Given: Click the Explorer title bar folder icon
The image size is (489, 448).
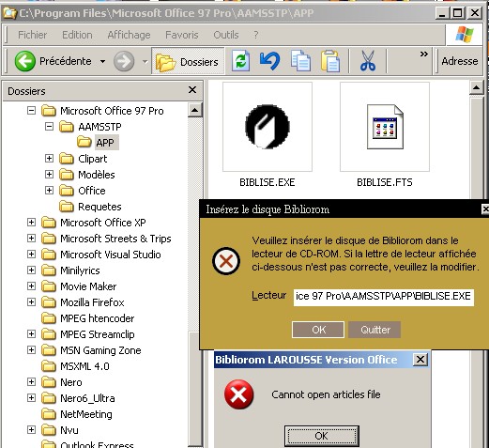Looking at the screenshot, I should 9,13.
